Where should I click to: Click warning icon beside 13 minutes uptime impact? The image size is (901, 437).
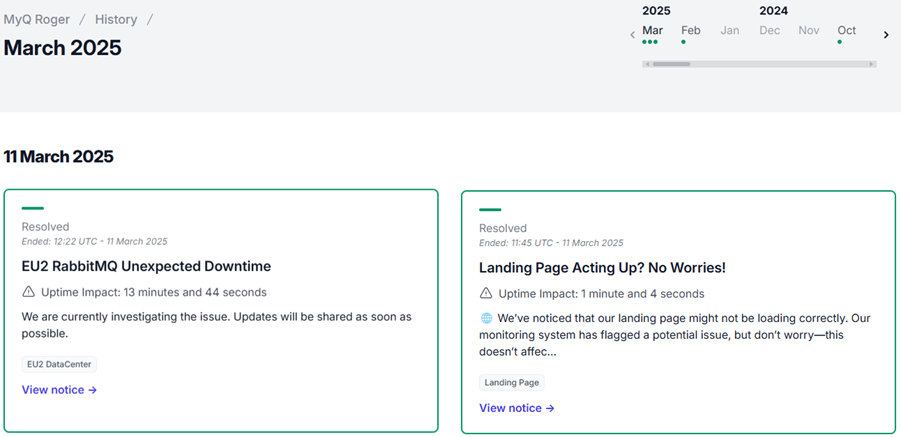[28, 292]
